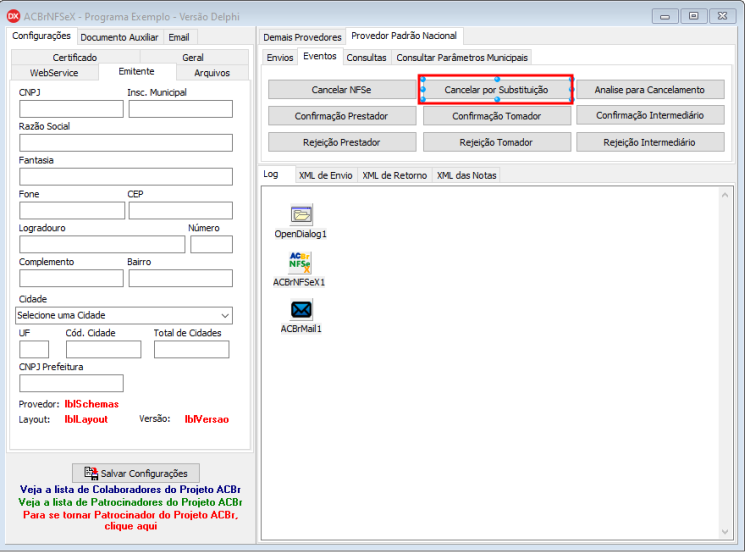Click Rejeição Prestador button
This screenshot has width=750, height=554.
342,143
